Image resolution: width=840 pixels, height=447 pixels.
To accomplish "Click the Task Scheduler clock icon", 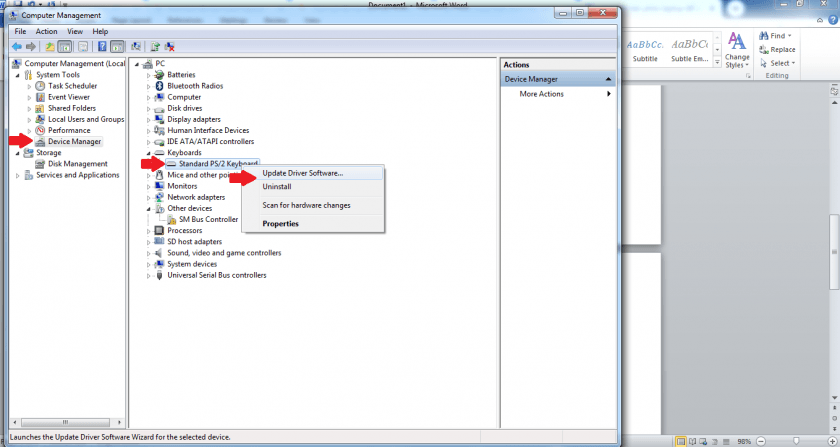I will [40, 86].
